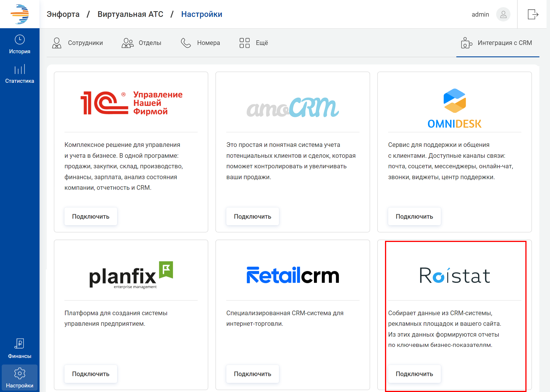
Task: Click the logout exit icon
Action: [x=533, y=14]
